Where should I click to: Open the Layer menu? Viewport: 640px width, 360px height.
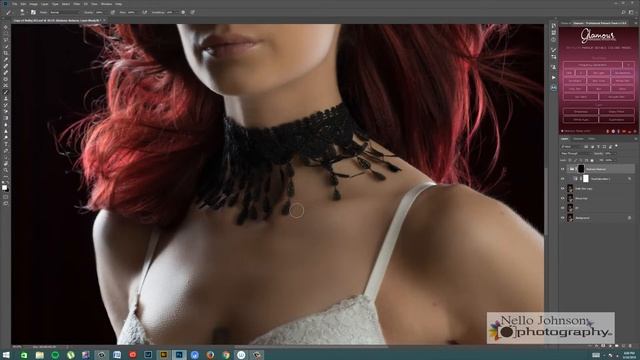click(x=44, y=4)
